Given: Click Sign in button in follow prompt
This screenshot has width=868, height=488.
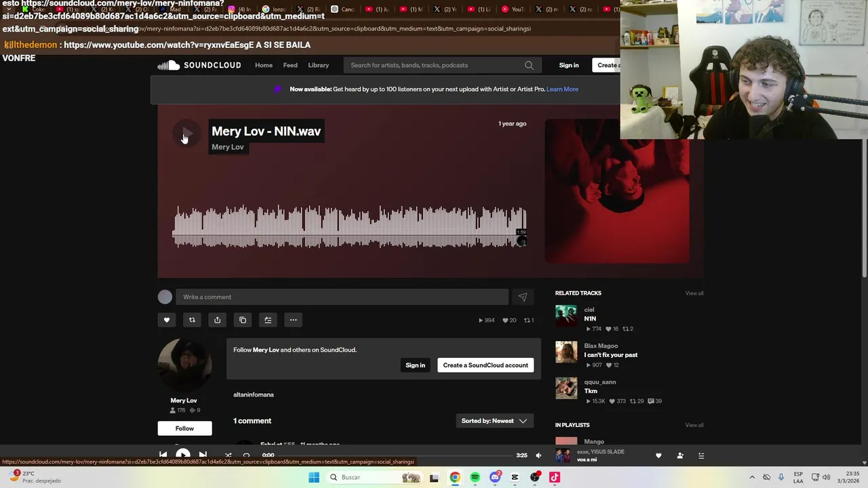Looking at the screenshot, I should click(415, 365).
